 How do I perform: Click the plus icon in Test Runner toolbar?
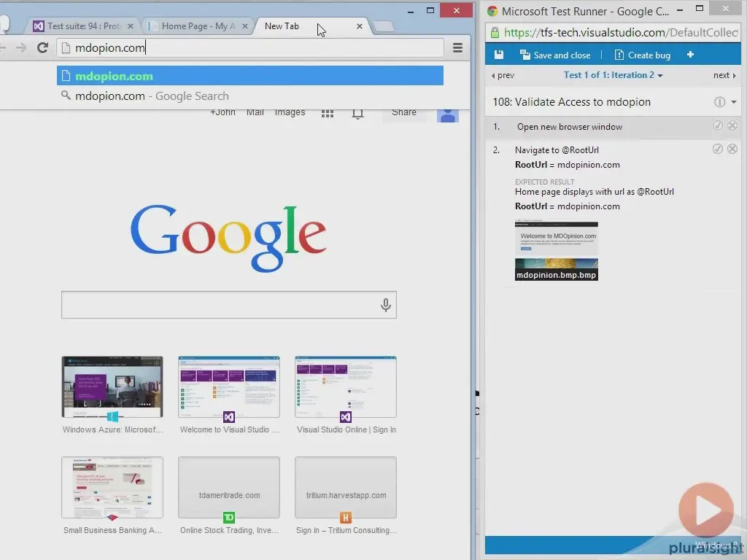click(690, 55)
